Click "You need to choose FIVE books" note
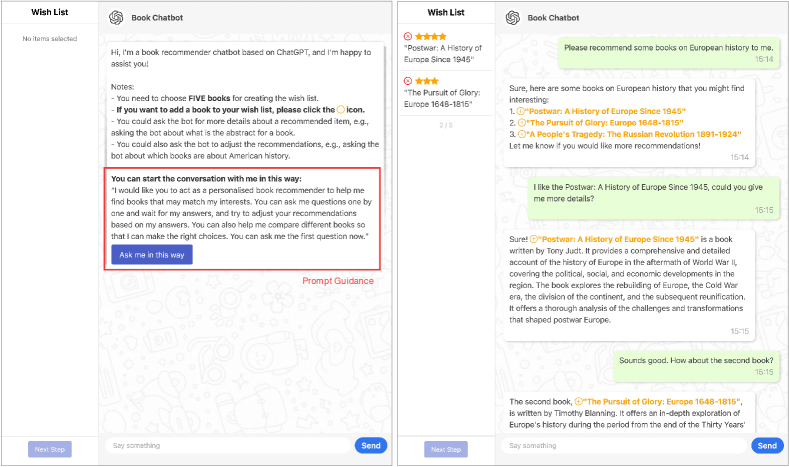Image resolution: width=789 pixels, height=467 pixels. click(215, 98)
